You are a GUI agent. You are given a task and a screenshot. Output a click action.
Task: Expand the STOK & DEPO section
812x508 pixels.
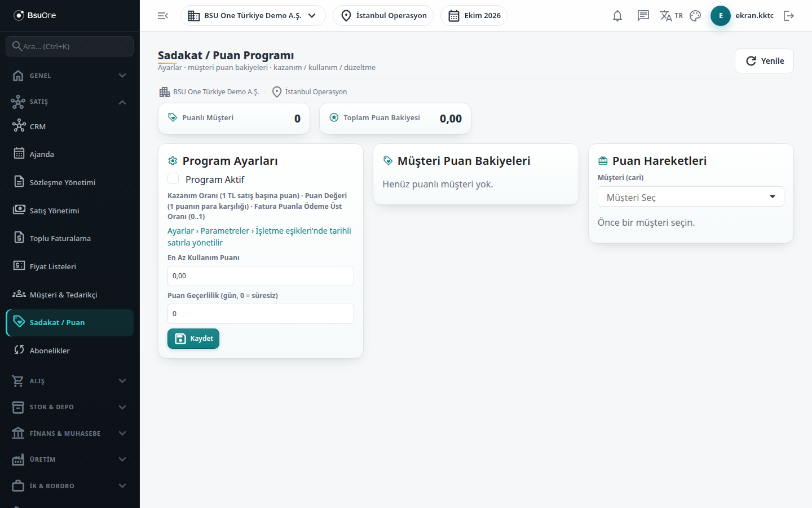point(70,407)
